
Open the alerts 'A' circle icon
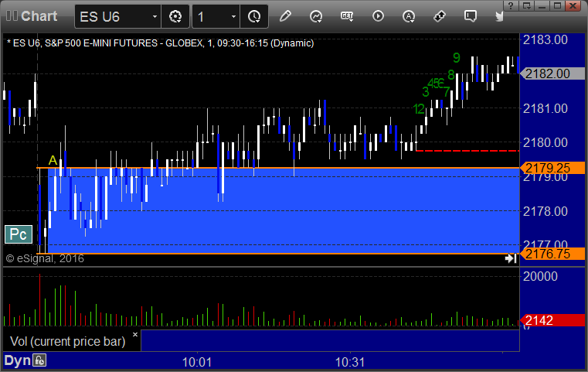pyautogui.click(x=409, y=16)
